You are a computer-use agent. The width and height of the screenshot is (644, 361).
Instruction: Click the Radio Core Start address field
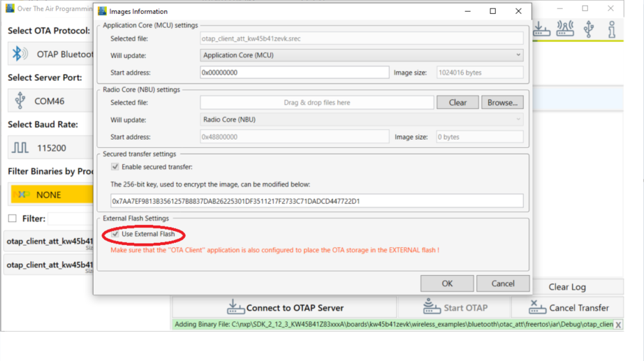295,137
